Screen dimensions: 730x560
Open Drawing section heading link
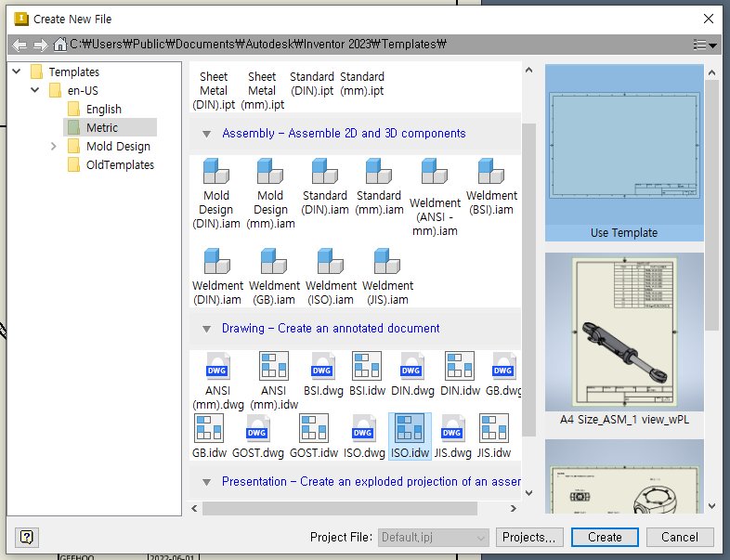tap(331, 329)
